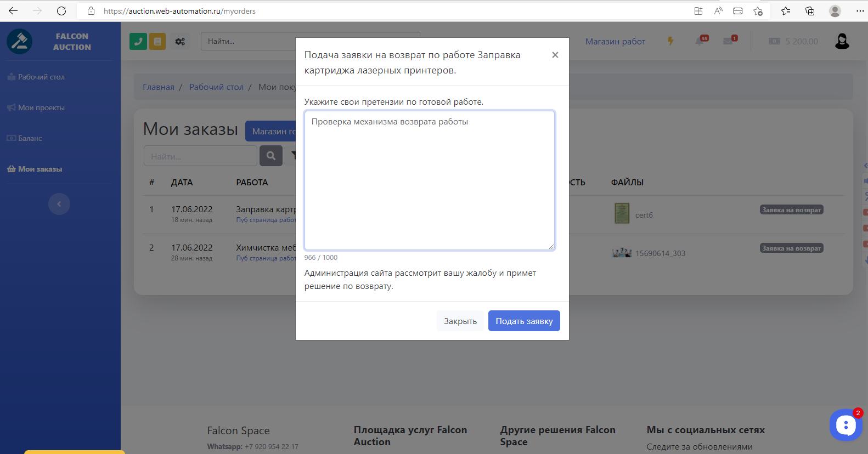The width and height of the screenshot is (868, 454).
Task: Submit with the 'Подать заявку' button
Action: (x=524, y=321)
